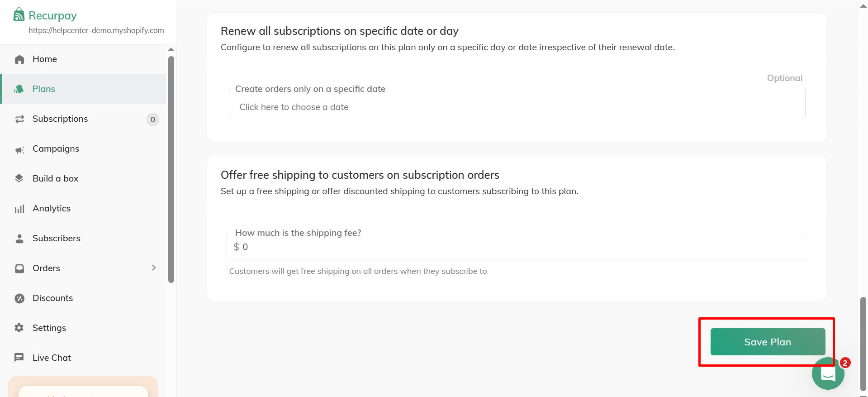Screen dimensions: 868x397
Task: Click the Analytics bar chart icon
Action: (19, 209)
